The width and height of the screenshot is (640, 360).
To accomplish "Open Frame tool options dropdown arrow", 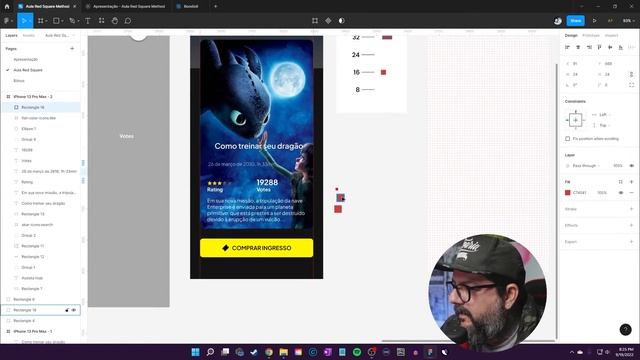I will (46, 21).
